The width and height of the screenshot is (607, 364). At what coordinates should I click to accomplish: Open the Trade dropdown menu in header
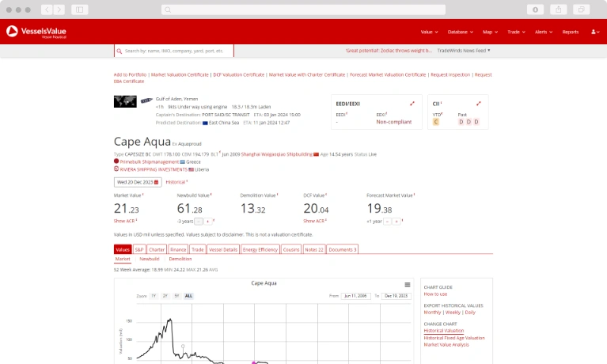pos(517,32)
